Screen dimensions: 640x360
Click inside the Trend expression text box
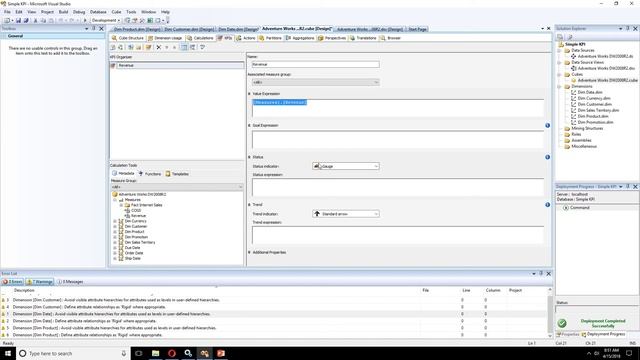(398, 235)
